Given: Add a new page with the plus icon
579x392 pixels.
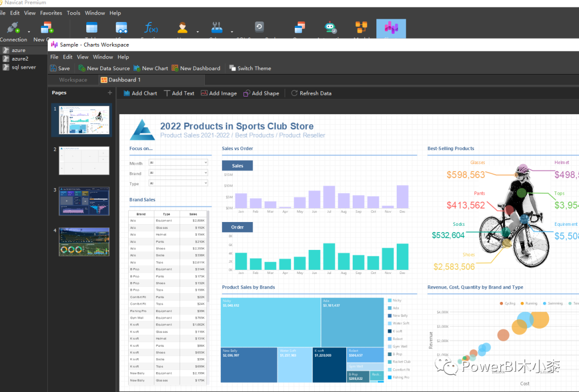Looking at the screenshot, I should tap(110, 93).
